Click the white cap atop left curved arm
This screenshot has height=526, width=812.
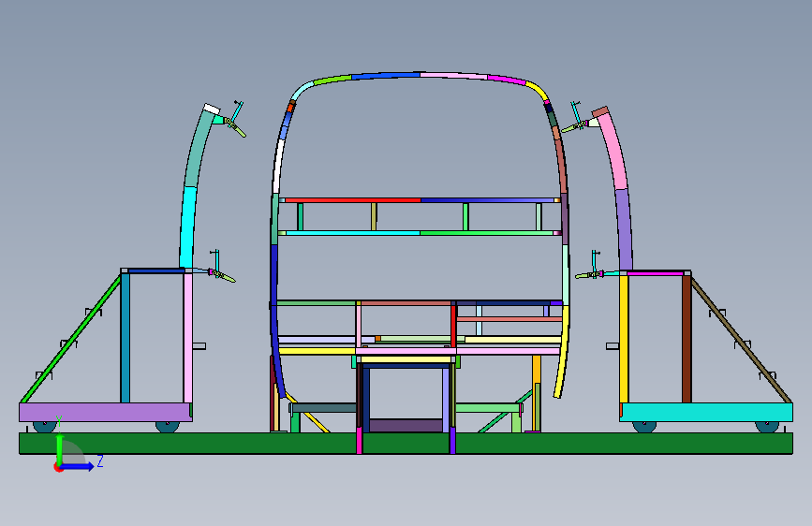212,109
